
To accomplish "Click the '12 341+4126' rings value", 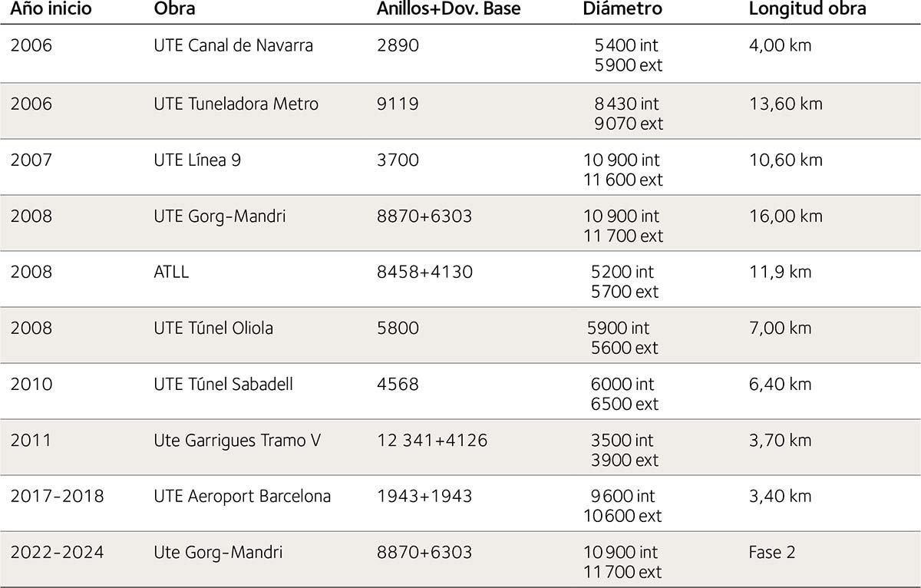I will (432, 440).
